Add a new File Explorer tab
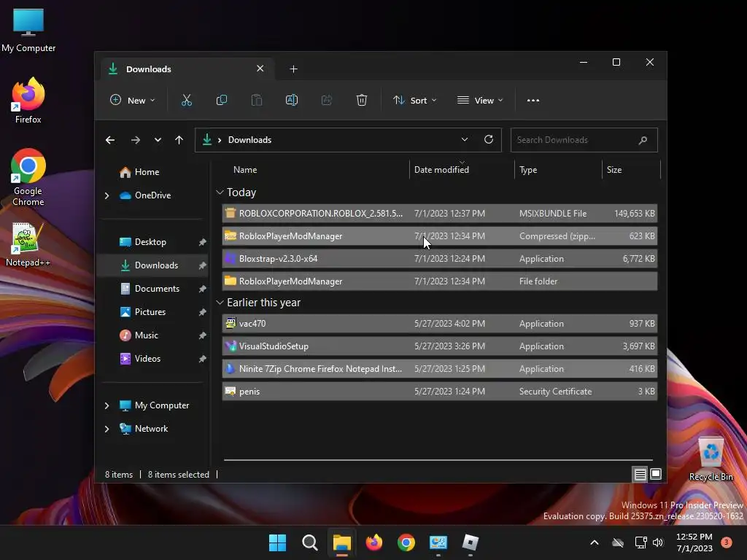Viewport: 747px width, 560px height. point(293,69)
